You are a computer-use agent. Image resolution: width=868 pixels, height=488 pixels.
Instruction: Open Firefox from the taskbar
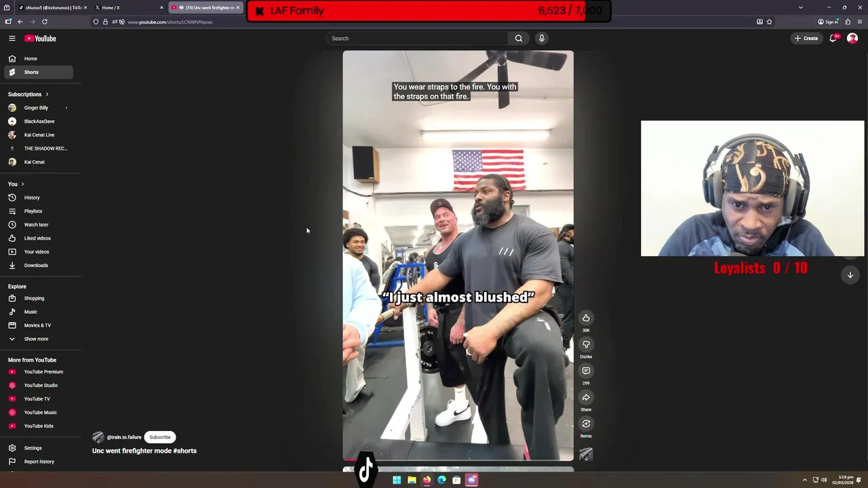click(427, 480)
